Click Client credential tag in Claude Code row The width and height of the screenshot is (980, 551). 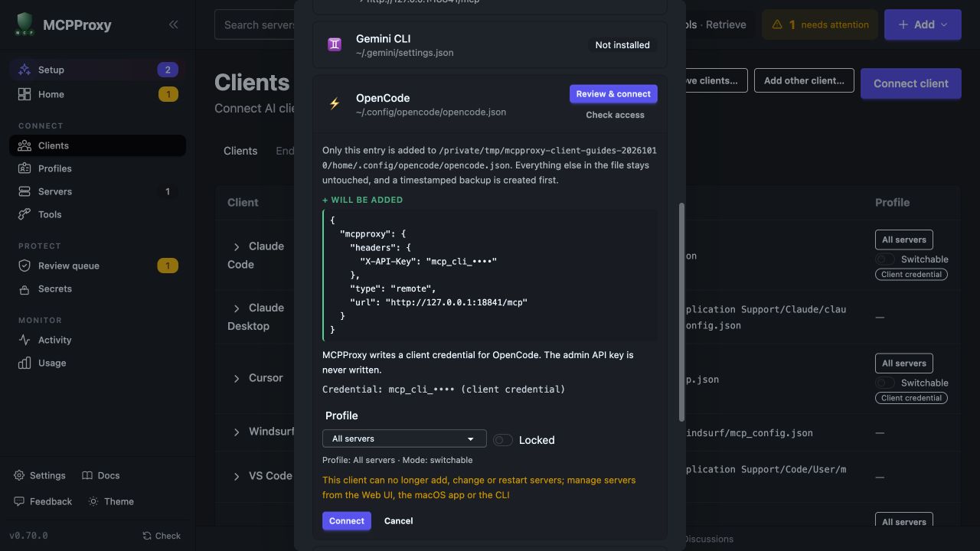911,274
